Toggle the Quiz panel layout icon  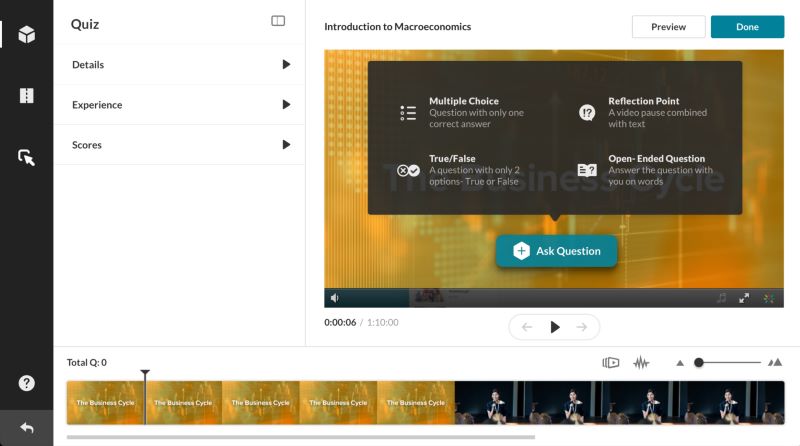278,21
